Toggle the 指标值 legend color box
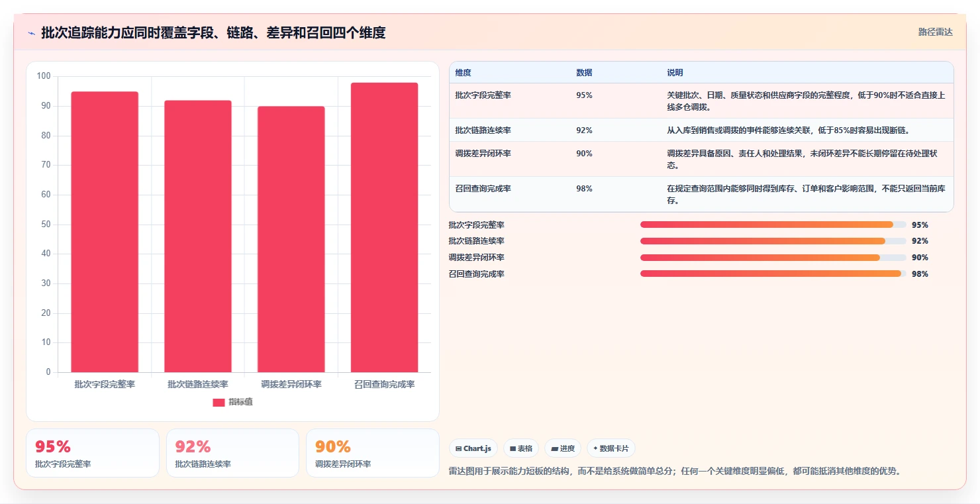 [x=219, y=403]
